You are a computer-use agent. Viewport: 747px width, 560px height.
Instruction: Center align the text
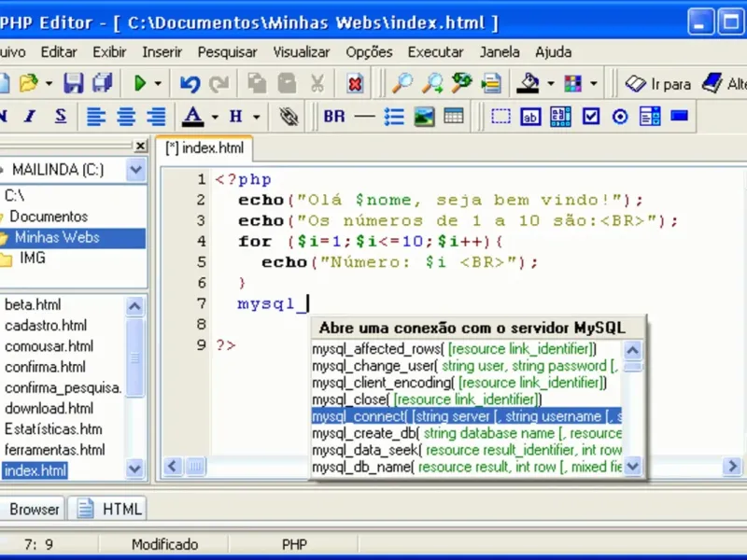pyautogui.click(x=126, y=117)
